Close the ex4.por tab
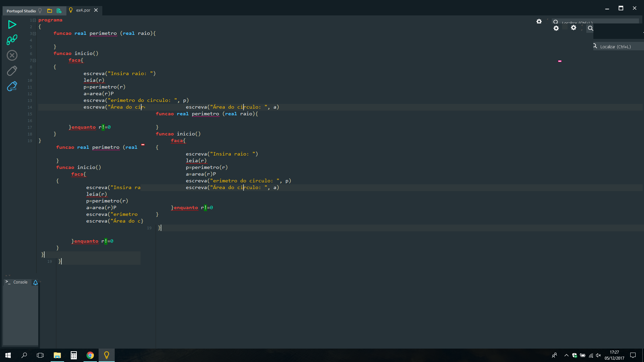This screenshot has height=362, width=644. (x=96, y=10)
